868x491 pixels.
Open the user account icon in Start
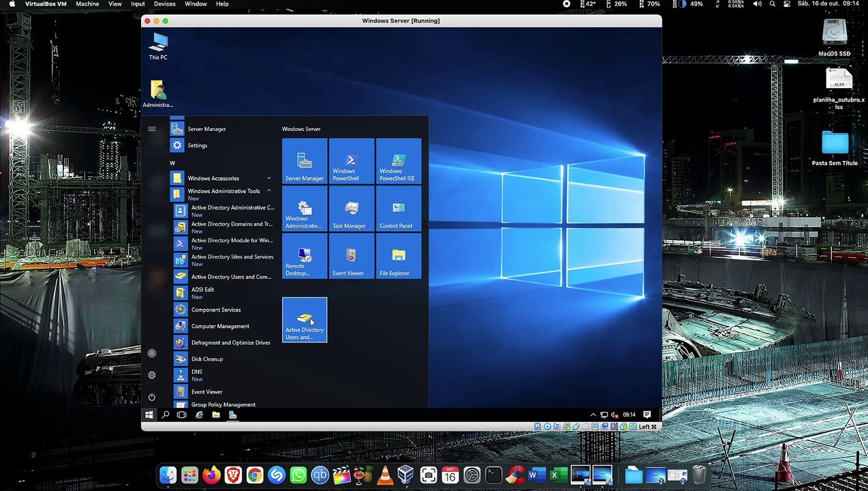point(152,353)
